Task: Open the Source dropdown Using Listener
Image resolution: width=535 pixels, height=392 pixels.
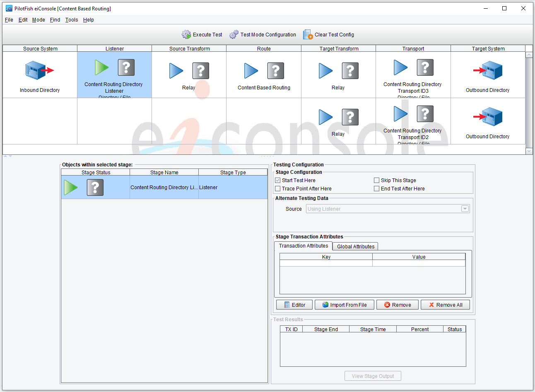Action: pos(388,209)
